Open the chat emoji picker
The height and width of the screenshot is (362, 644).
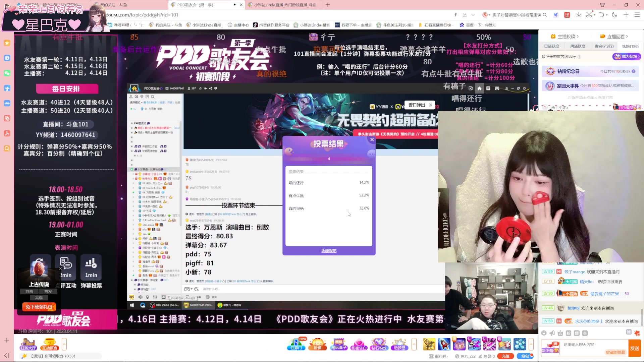(544, 333)
